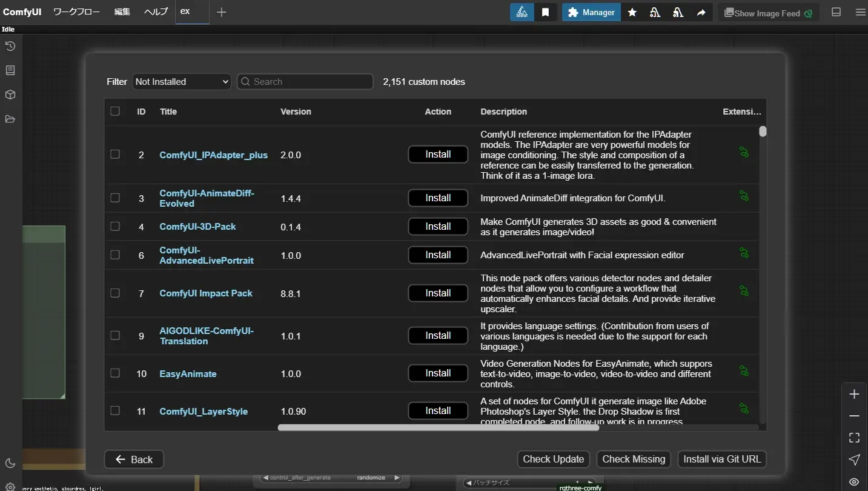Screen dimensions: 868x491
Task: Sort by the Version column header
Action: tap(296, 112)
